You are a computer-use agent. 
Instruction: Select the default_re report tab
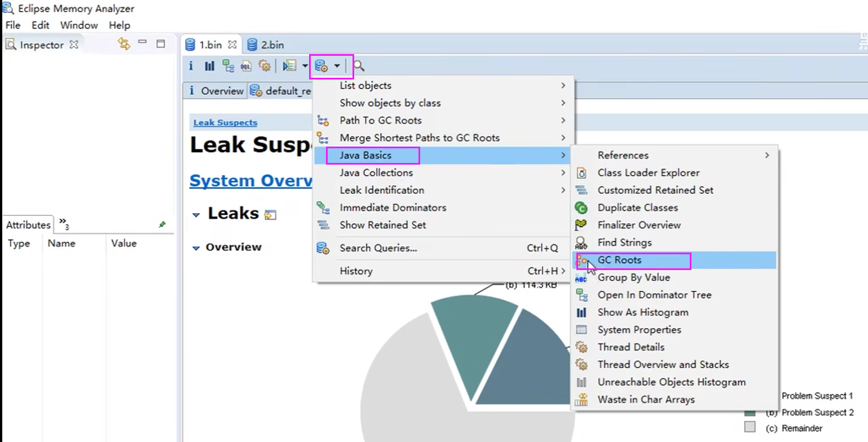point(281,91)
